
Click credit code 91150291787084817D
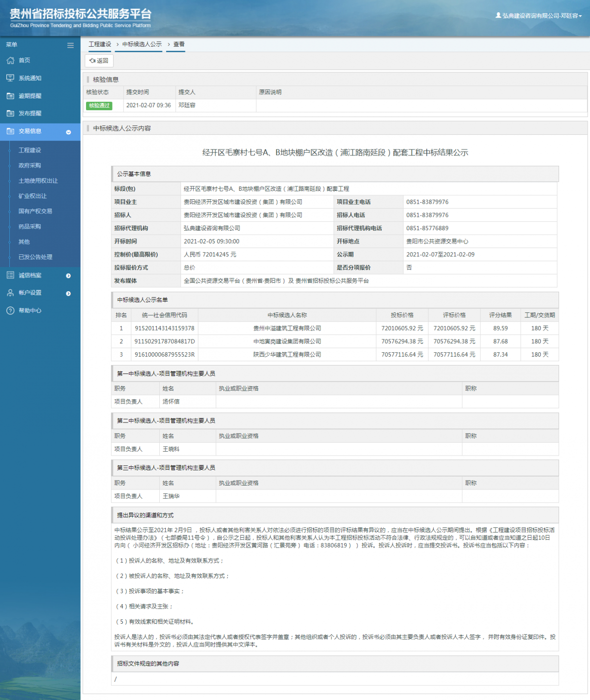click(165, 341)
